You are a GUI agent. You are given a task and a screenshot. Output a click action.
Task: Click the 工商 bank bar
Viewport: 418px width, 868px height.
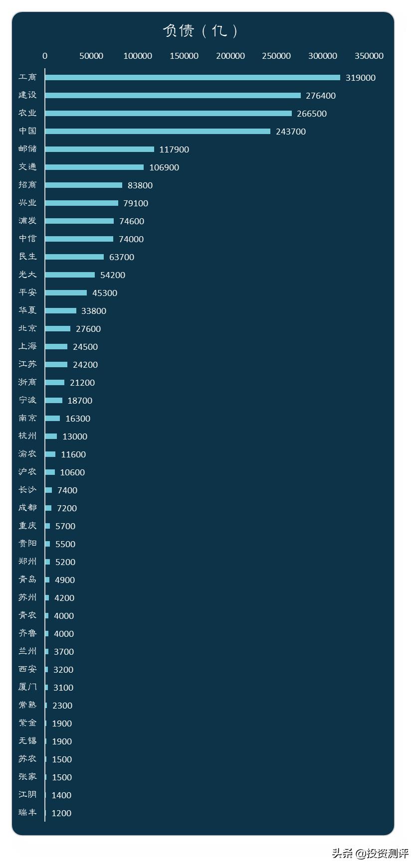pos(192,78)
